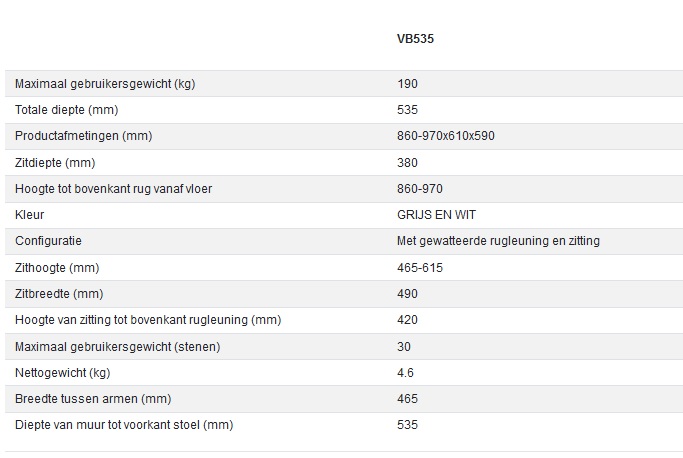Image resolution: width=683 pixels, height=458 pixels.
Task: Click the 'Kleur' row label
Action: pyautogui.click(x=30, y=215)
